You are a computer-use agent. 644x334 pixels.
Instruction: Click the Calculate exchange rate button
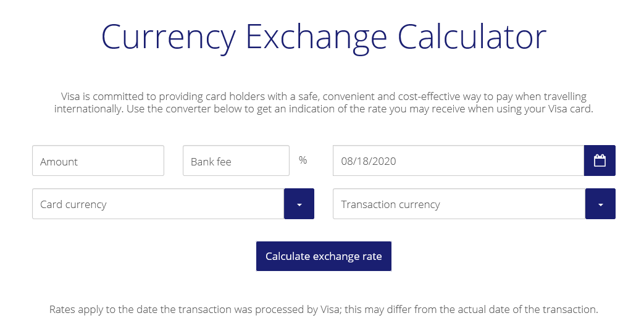click(x=324, y=256)
